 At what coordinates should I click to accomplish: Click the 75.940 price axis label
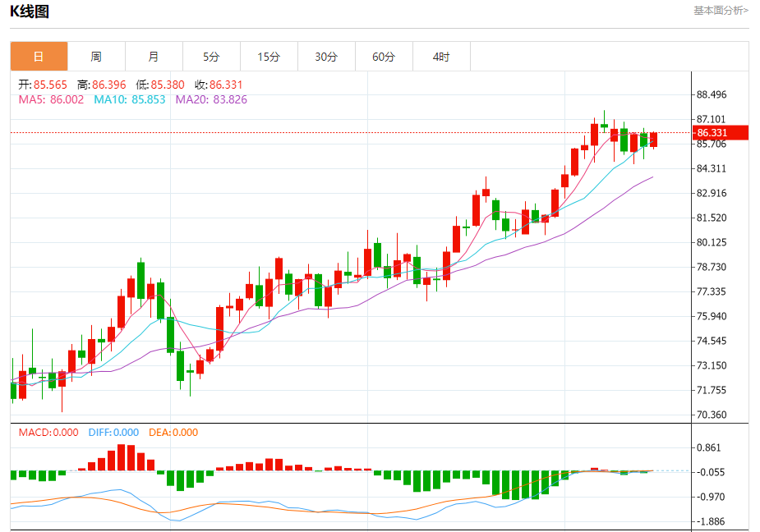712,316
